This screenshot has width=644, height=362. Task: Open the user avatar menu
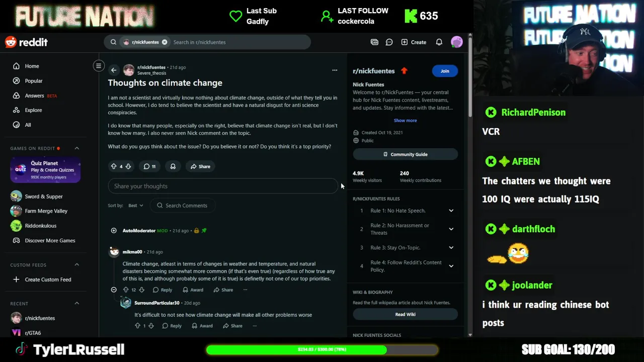[x=456, y=42]
